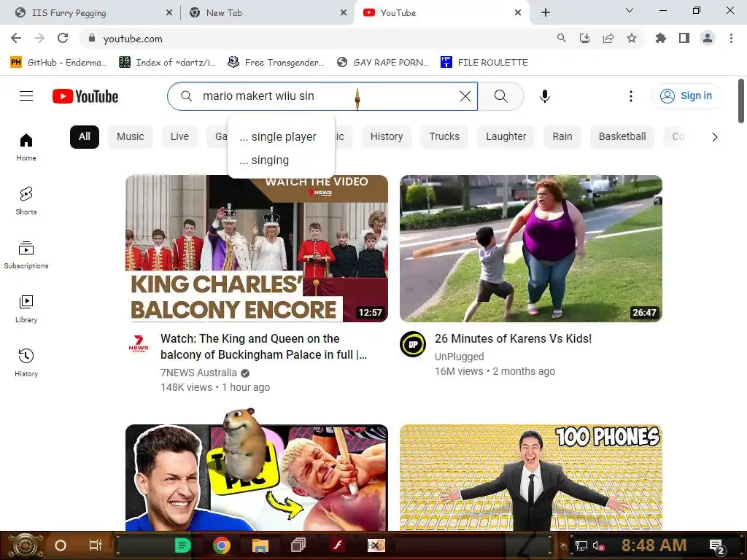Open the 'Index of ~dartz' bookmark

167,63
